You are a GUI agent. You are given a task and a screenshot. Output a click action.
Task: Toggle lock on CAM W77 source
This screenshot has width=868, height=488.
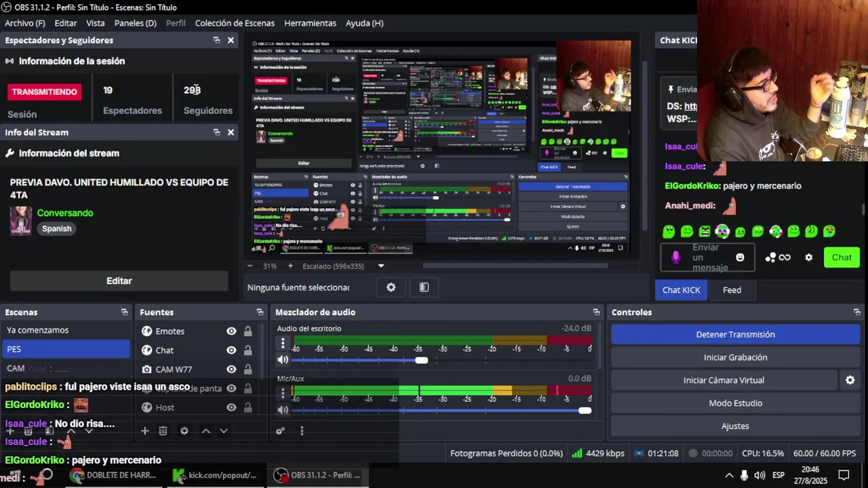248,369
